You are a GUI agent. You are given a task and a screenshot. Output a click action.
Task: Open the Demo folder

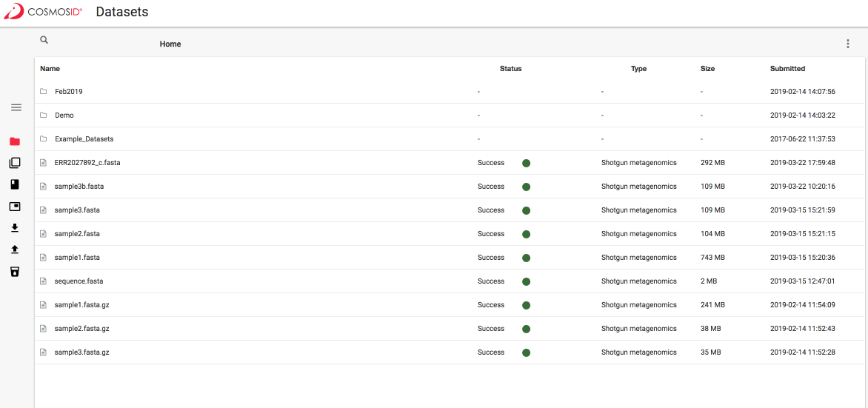coord(64,116)
